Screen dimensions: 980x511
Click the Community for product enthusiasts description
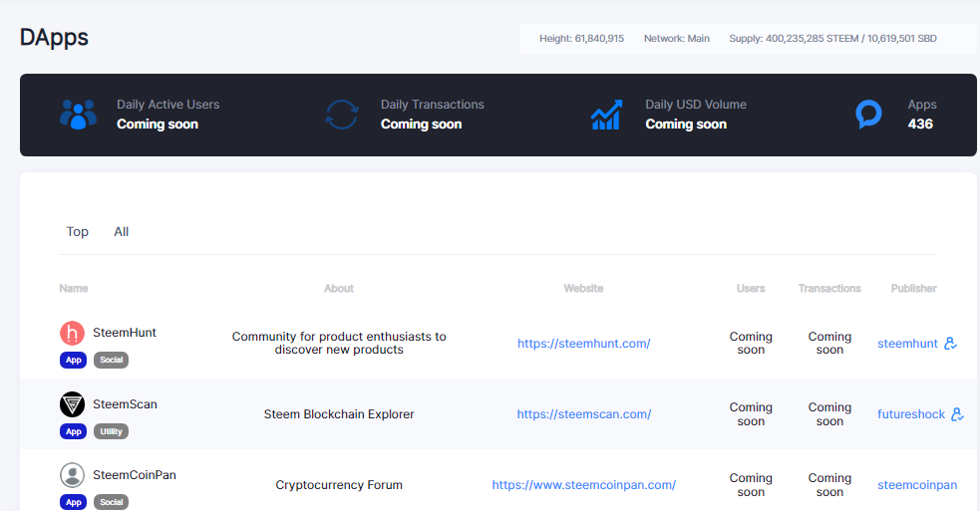[x=339, y=343]
